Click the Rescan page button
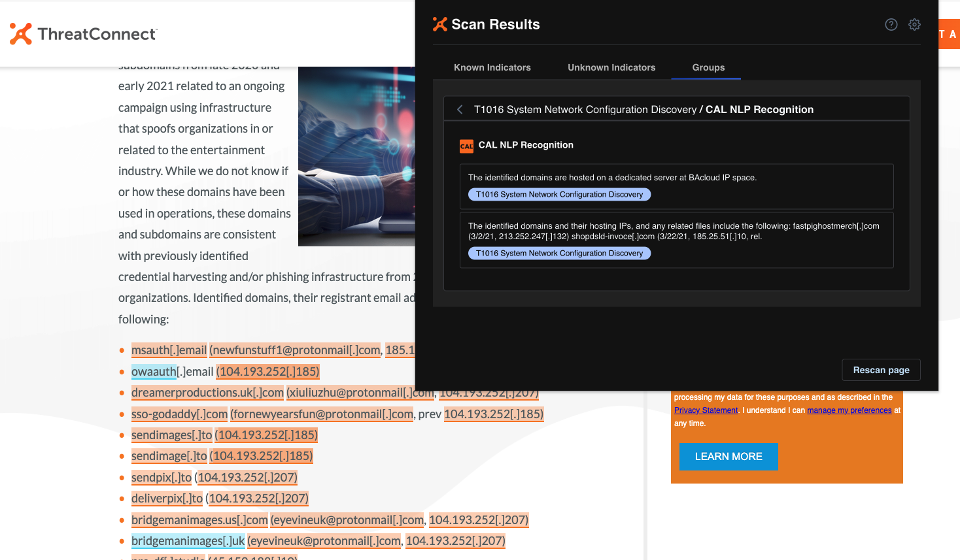 (x=881, y=370)
